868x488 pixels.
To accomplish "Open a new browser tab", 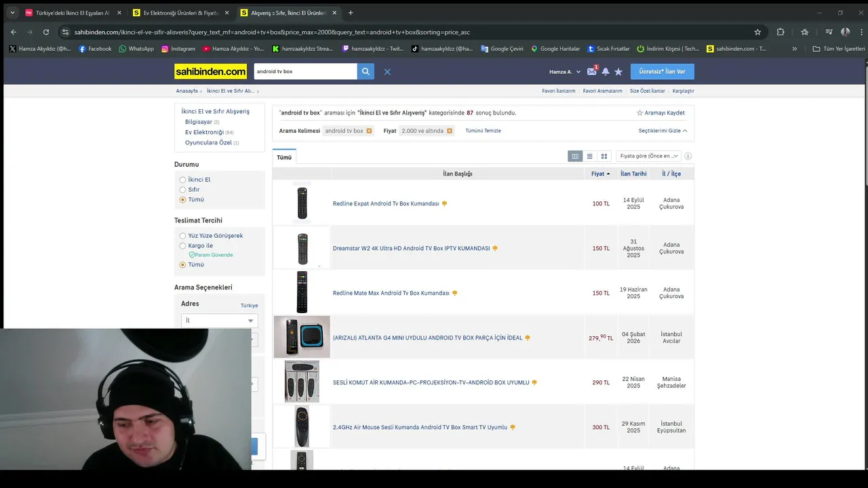I will [x=351, y=13].
